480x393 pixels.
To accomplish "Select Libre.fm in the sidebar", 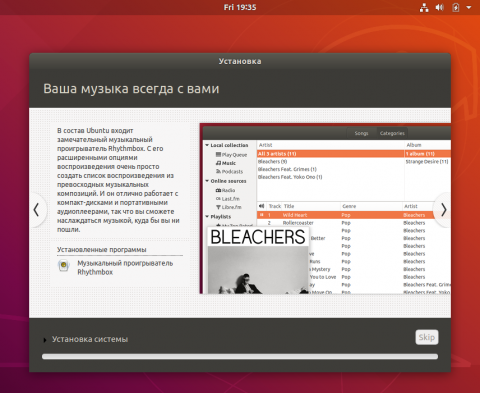I will 228,207.
